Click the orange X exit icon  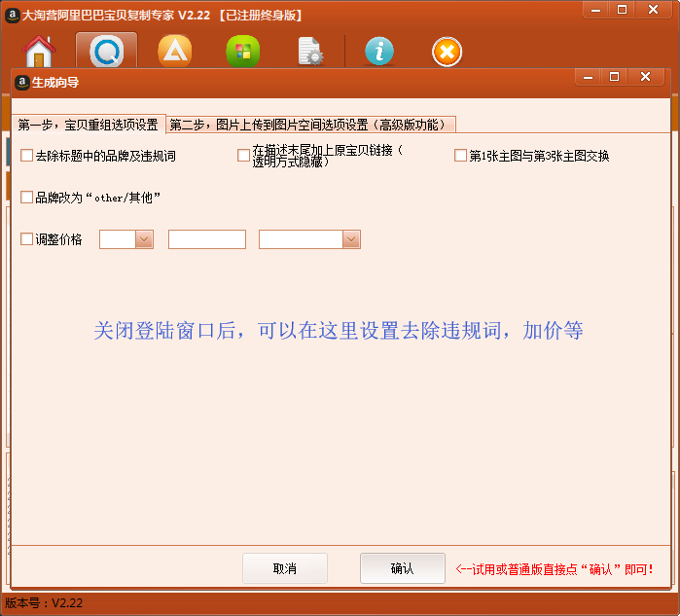click(x=447, y=52)
